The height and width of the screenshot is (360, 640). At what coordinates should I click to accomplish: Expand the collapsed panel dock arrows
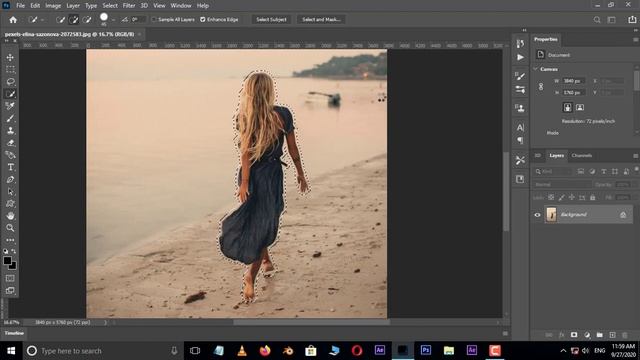tap(524, 30)
